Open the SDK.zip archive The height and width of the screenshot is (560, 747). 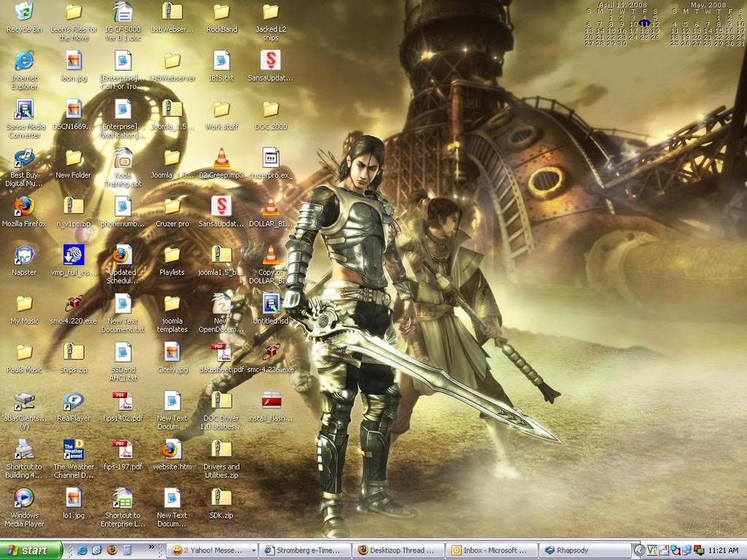(x=221, y=504)
